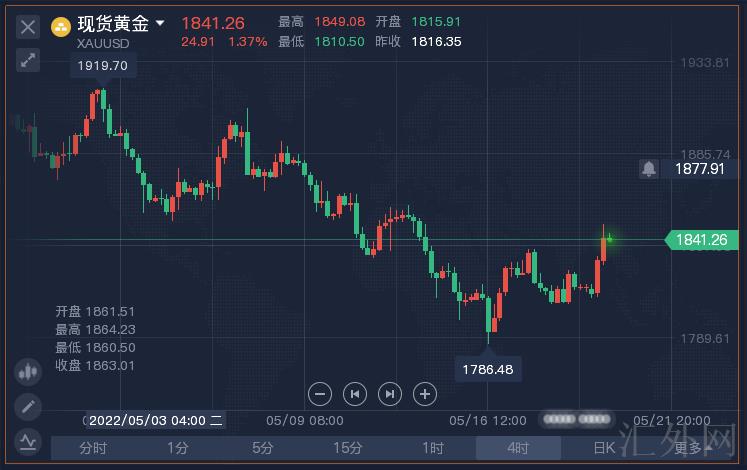Select the 15分 timeframe tab
The width and height of the screenshot is (747, 470).
pyautogui.click(x=347, y=448)
